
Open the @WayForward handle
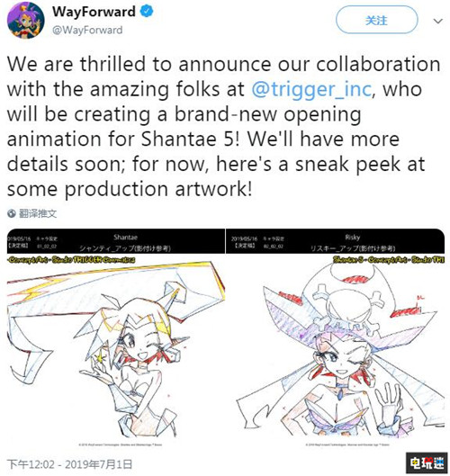pyautogui.click(x=87, y=30)
